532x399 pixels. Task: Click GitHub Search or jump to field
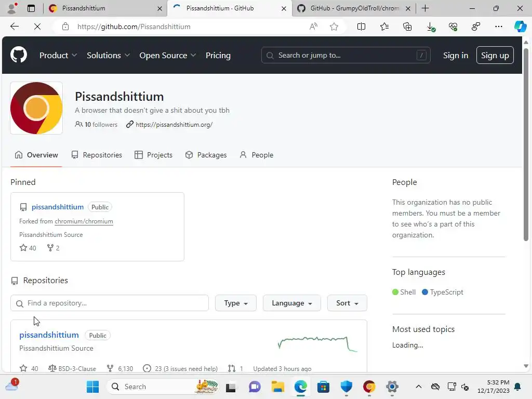click(x=345, y=55)
